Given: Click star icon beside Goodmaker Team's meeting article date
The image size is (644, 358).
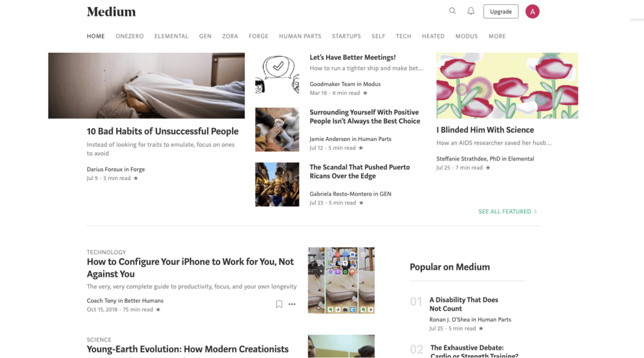Looking at the screenshot, I should (365, 93).
